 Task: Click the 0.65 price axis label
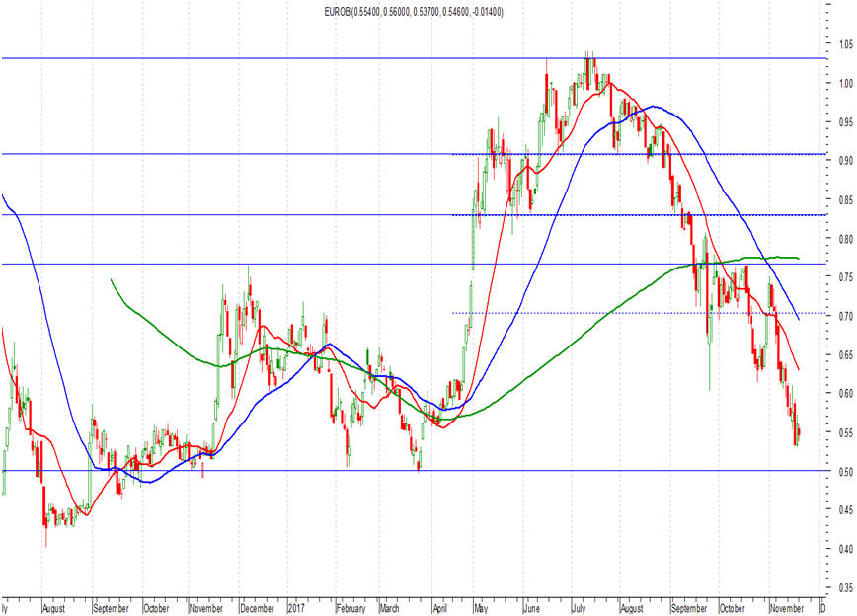tap(846, 354)
